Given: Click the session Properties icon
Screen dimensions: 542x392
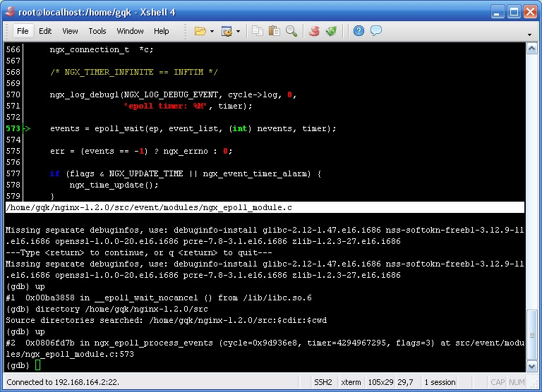Looking at the screenshot, I should [x=227, y=31].
